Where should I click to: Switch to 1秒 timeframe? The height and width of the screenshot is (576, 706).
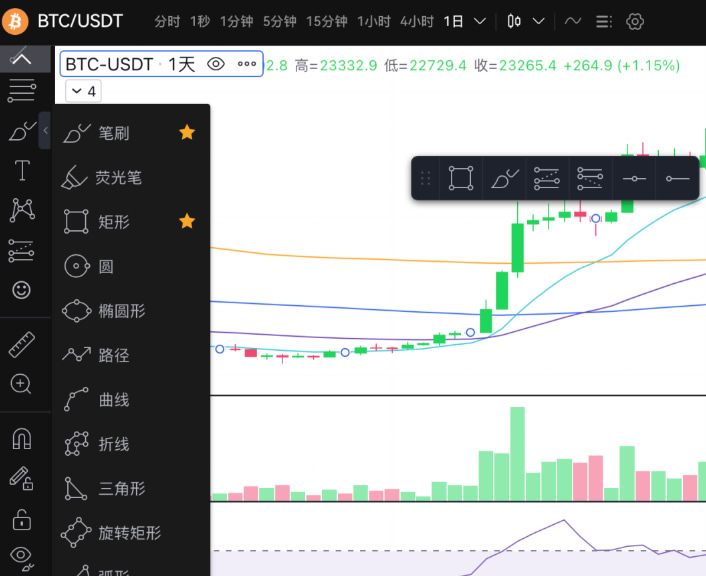pos(200,21)
